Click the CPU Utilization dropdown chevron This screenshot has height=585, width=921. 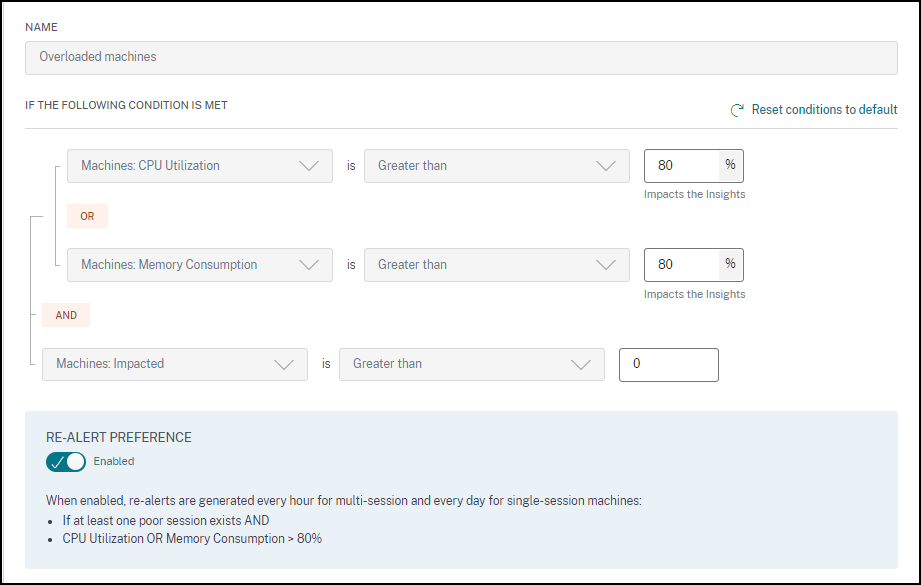tap(309, 166)
